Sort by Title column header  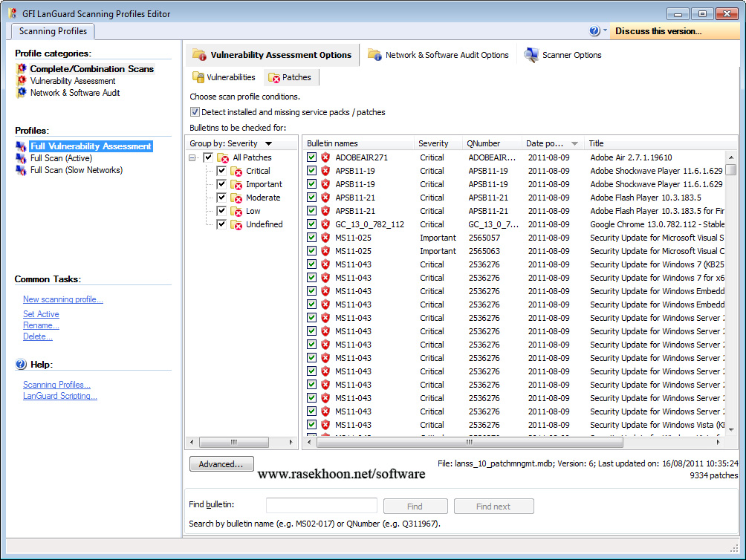[661, 143]
